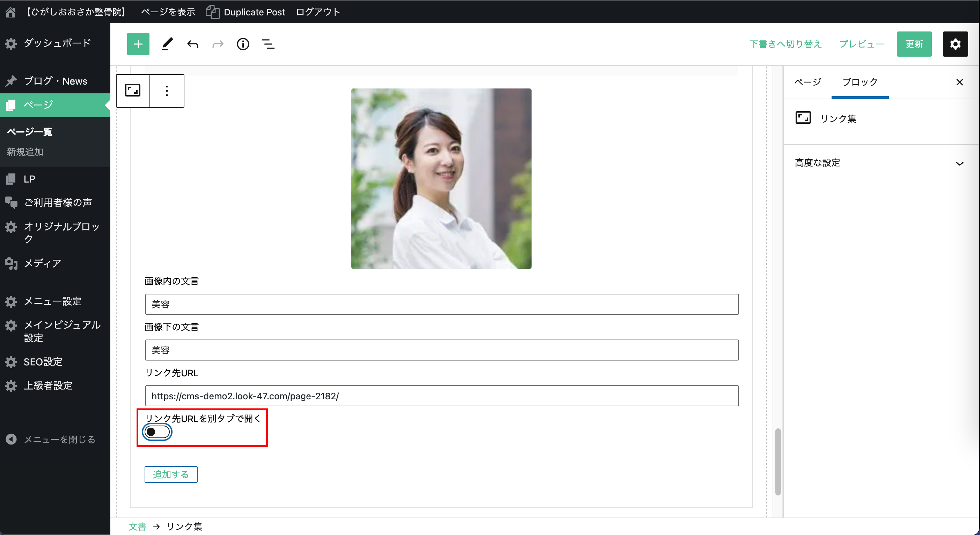This screenshot has width=980, height=535.
Task: Click the editor vertical scrollbar
Action: click(x=778, y=462)
